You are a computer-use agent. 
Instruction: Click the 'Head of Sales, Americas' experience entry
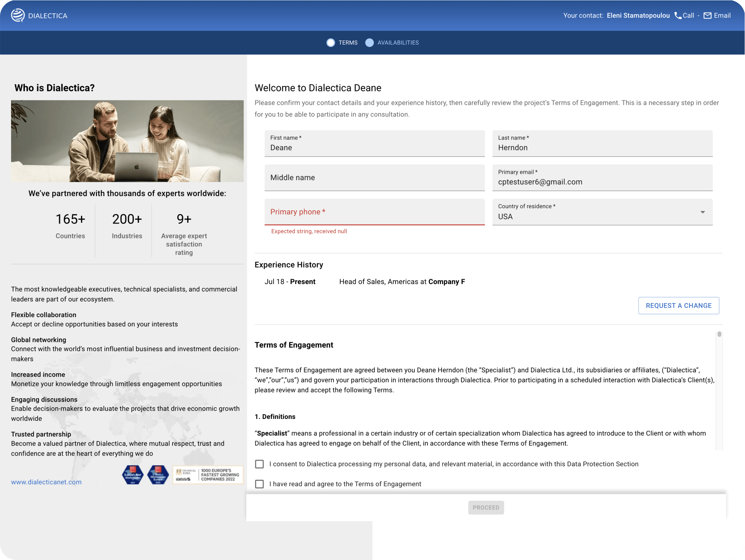(x=402, y=282)
